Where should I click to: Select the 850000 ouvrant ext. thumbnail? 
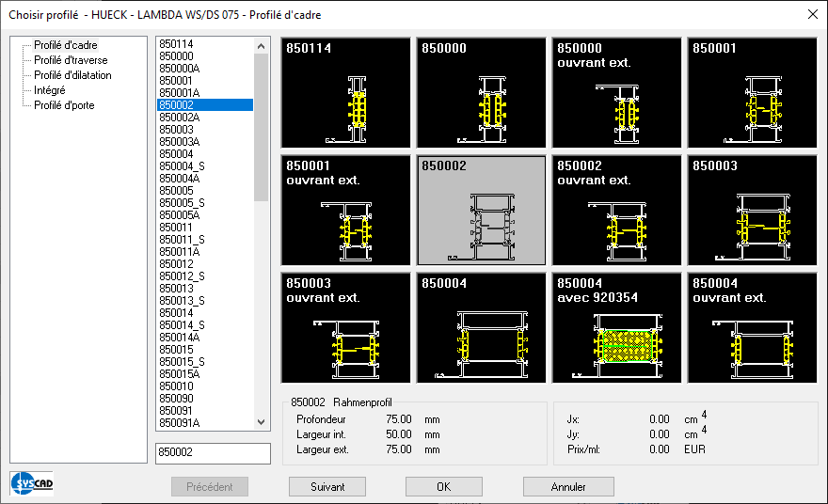point(617,93)
